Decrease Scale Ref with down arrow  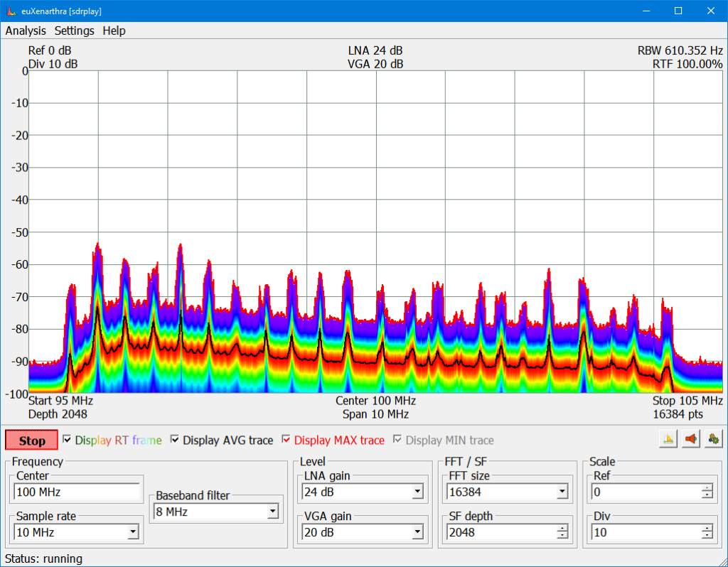click(707, 495)
